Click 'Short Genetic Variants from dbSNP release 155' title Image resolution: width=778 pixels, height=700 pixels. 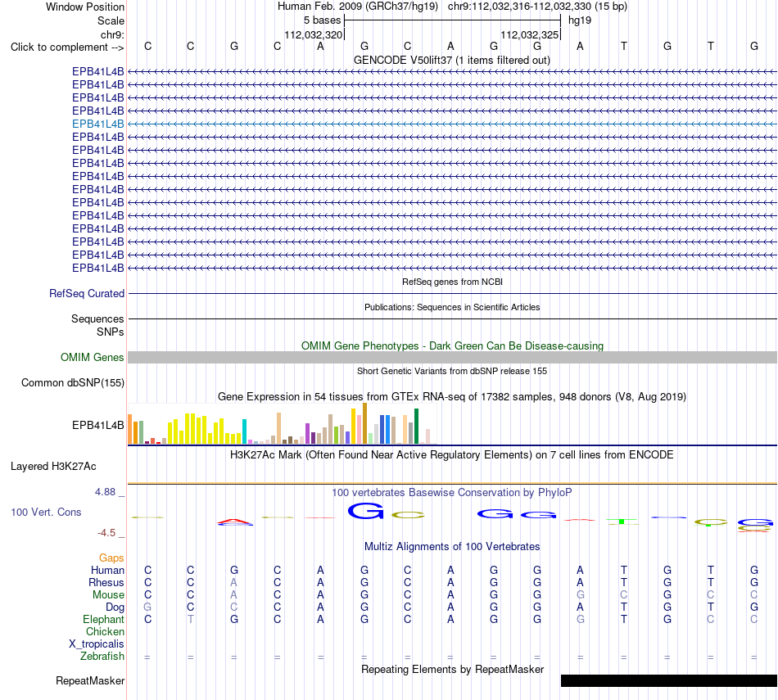click(452, 371)
